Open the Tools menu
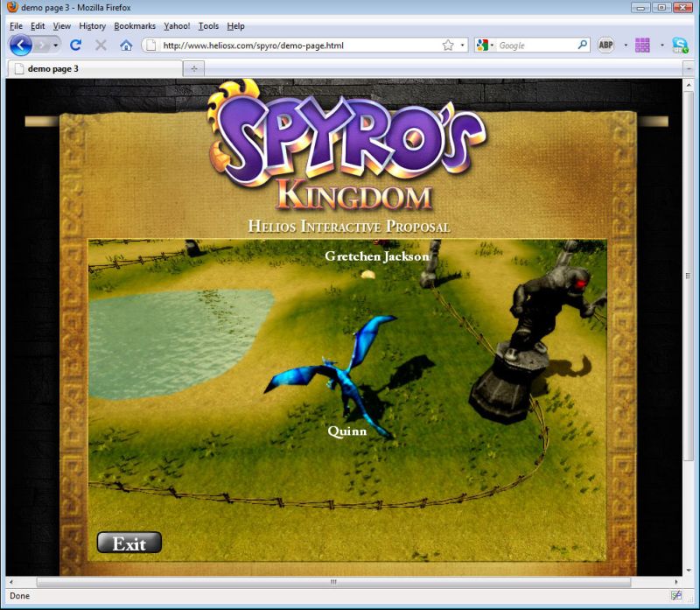The image size is (700, 610). pos(208,26)
